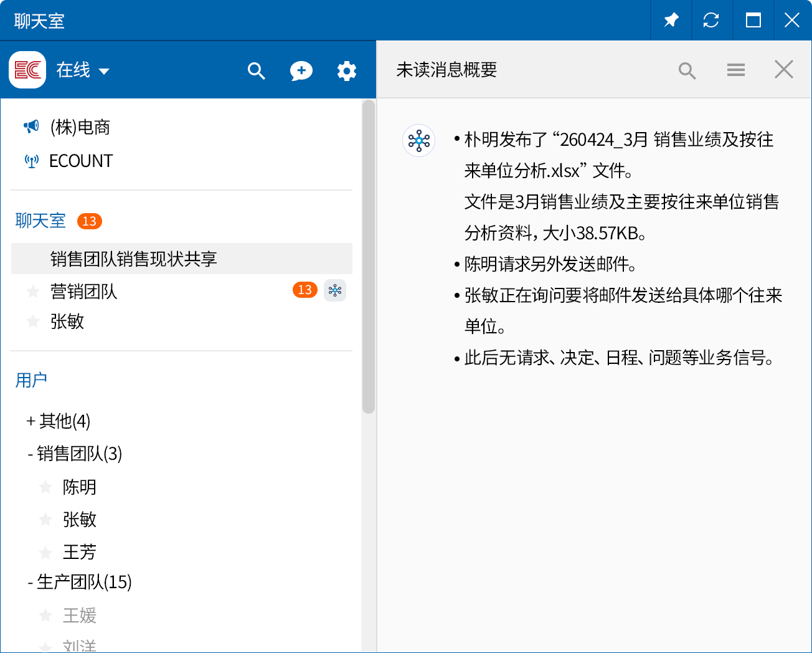Open the (株)电商 announcement channel
Viewport: 812px width, 653px height.
[80, 127]
